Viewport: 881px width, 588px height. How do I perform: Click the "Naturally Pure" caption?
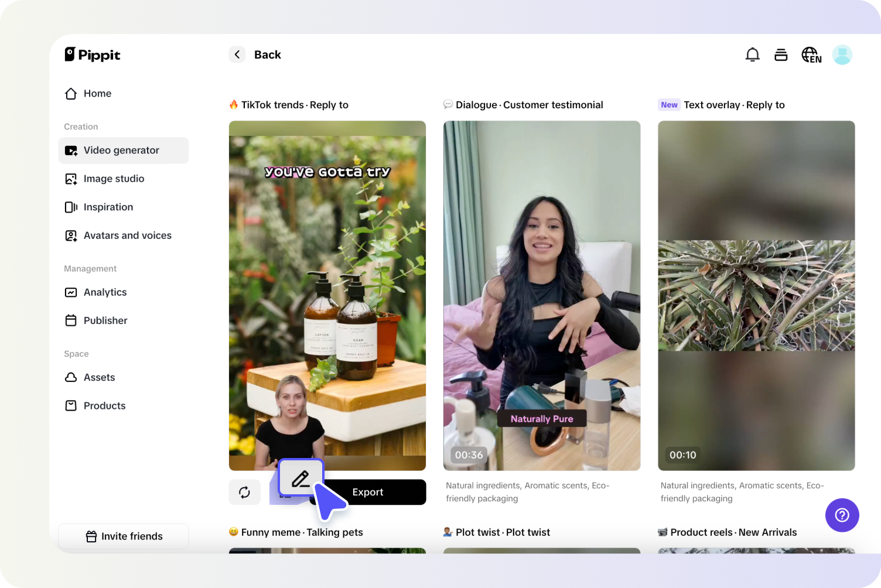(542, 419)
